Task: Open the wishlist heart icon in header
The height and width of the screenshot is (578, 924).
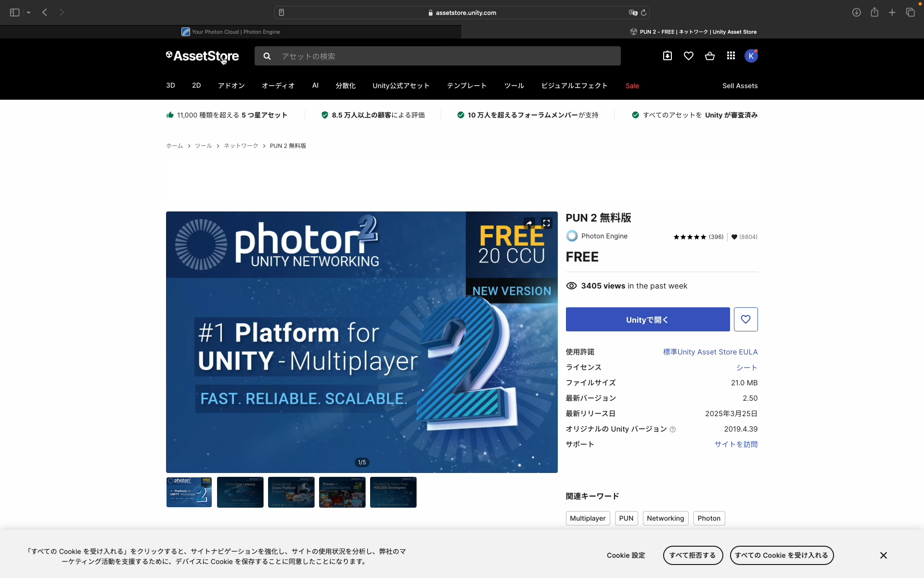Action: click(x=689, y=56)
